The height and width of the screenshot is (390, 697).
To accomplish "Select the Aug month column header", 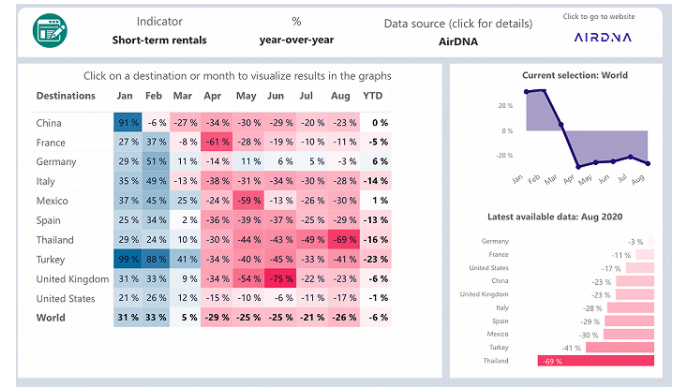I will pyautogui.click(x=340, y=96).
